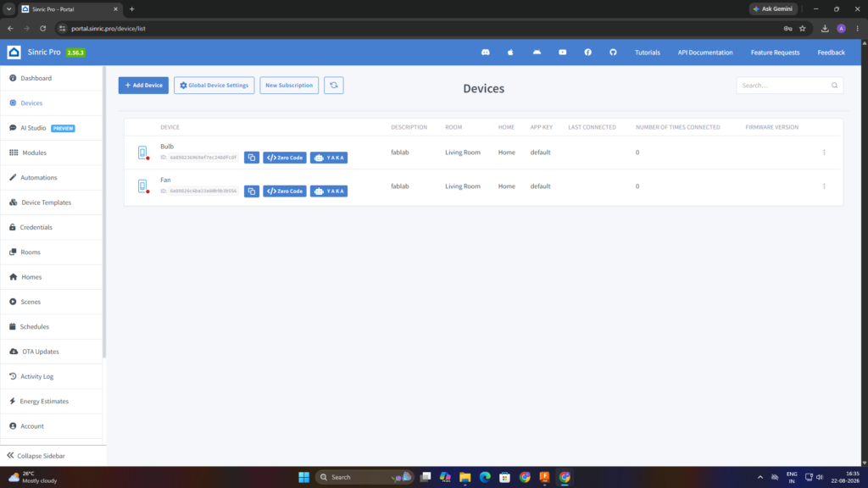The image size is (868, 488).
Task: Open Activity Log in the sidebar
Action: (52, 377)
